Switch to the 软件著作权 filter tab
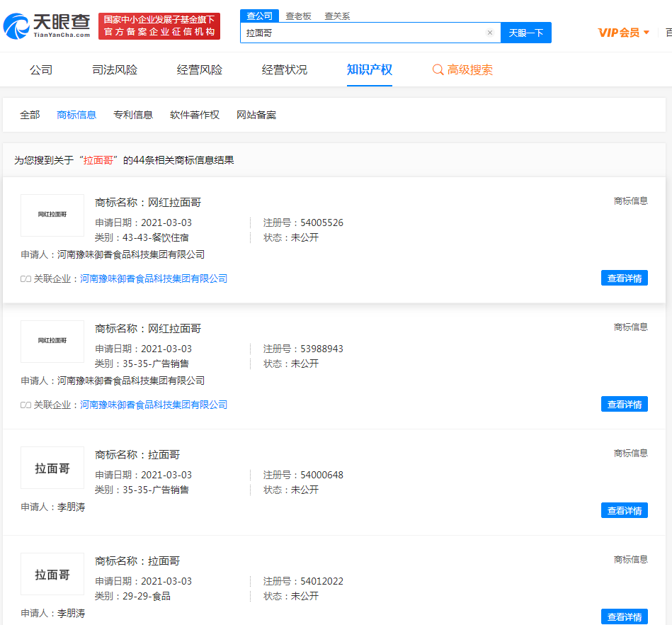Image resolution: width=672 pixels, height=625 pixels. 196,114
